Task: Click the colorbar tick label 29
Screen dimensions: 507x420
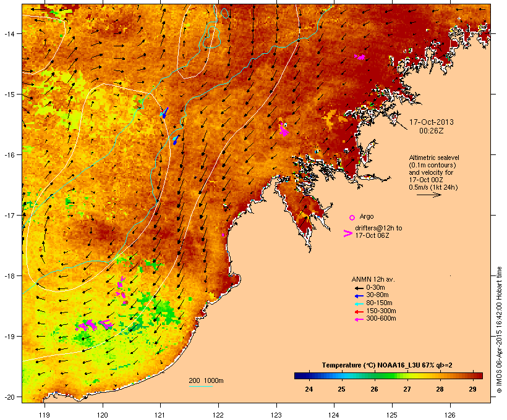Action: pos(472,389)
